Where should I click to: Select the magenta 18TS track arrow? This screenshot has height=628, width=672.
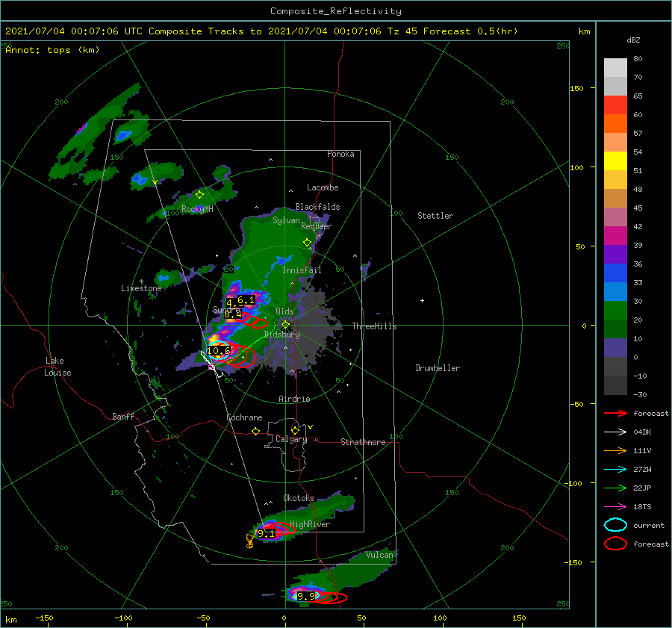pyautogui.click(x=615, y=506)
